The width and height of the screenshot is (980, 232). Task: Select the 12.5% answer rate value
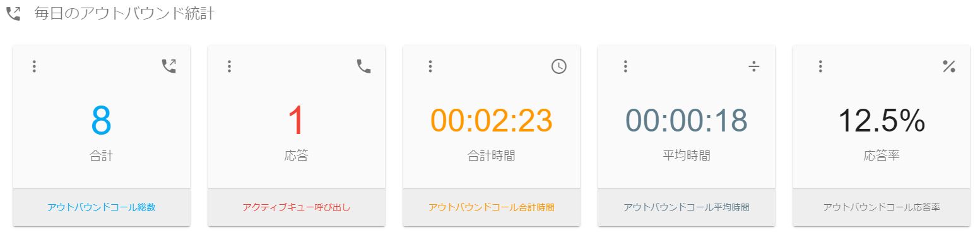(x=881, y=121)
